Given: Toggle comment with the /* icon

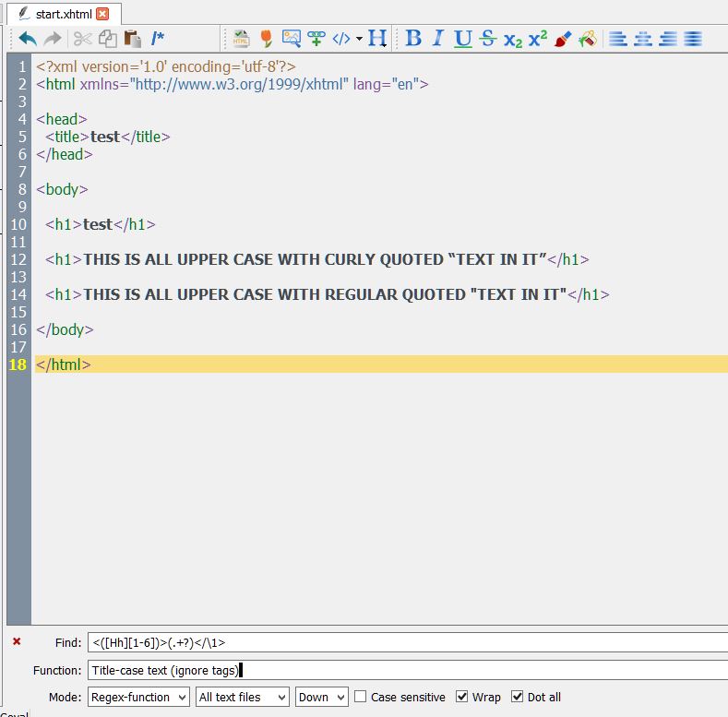Looking at the screenshot, I should tap(158, 38).
